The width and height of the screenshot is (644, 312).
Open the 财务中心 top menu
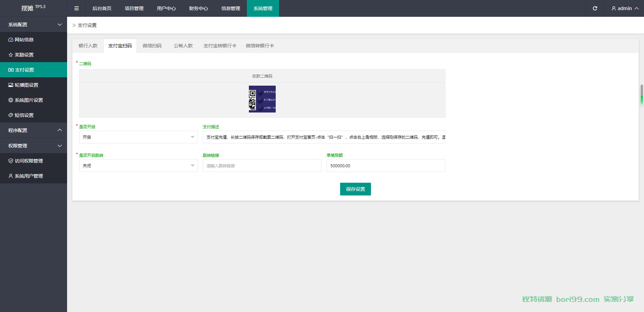pyautogui.click(x=199, y=8)
